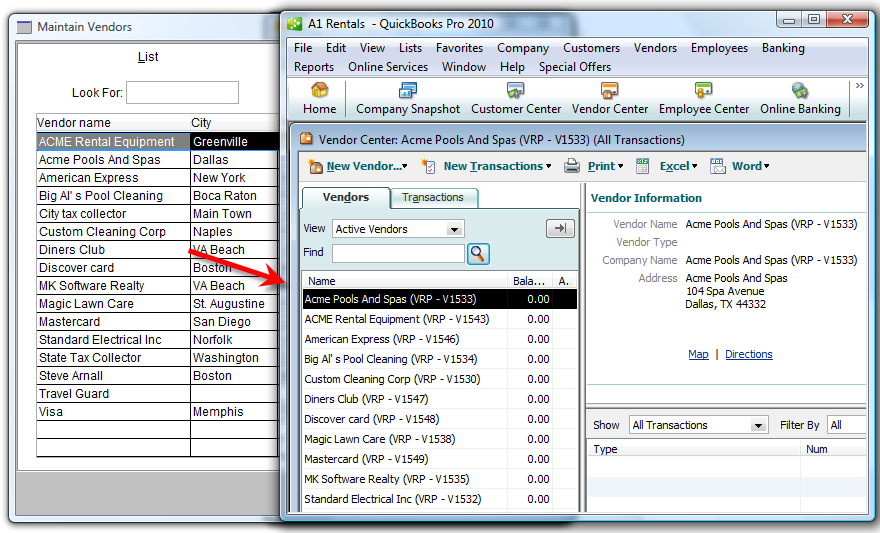Open the Banking menu

coord(783,48)
